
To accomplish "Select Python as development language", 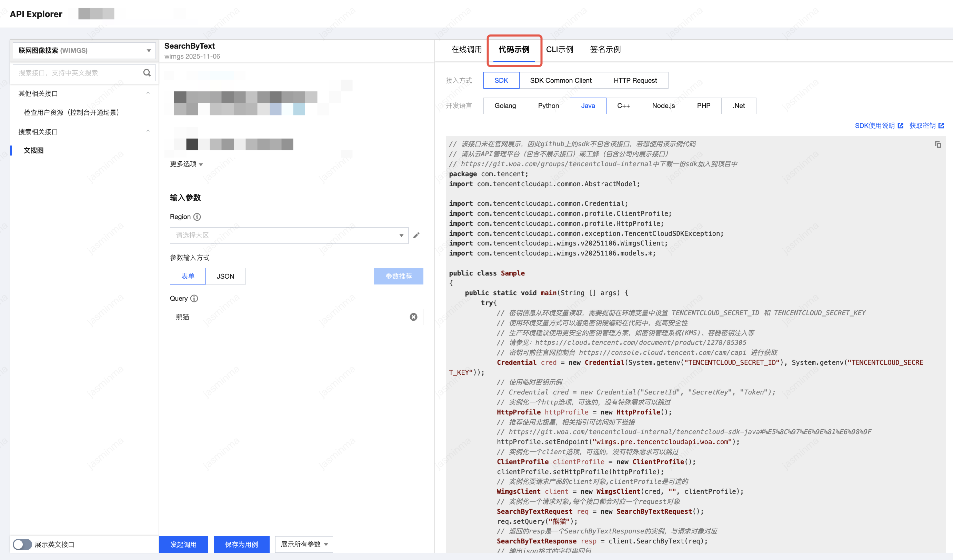I will 548,106.
